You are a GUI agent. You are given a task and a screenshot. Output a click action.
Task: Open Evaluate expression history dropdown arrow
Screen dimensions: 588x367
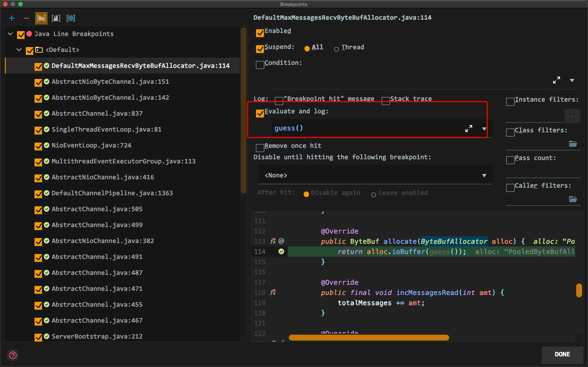point(484,129)
